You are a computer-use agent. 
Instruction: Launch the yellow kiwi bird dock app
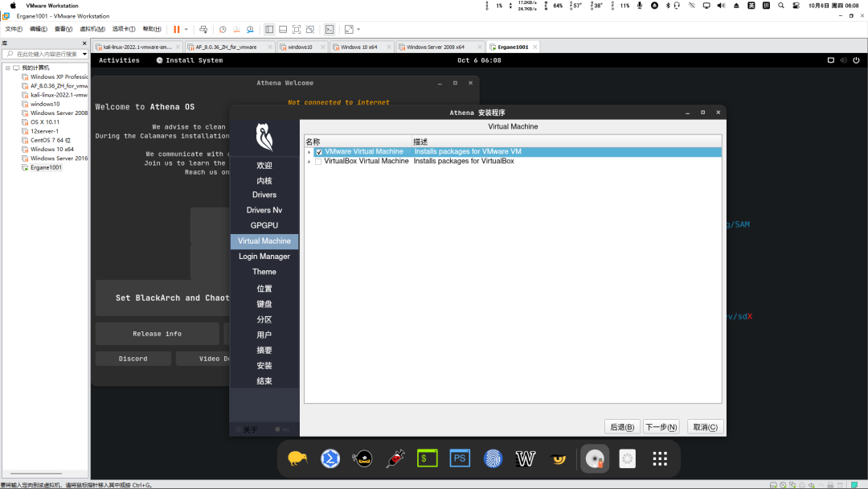(x=297, y=458)
